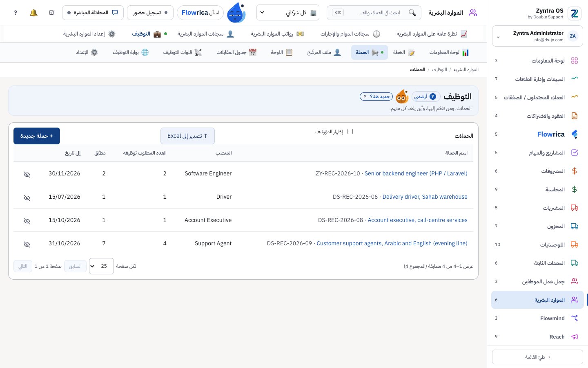Click the Zyntra OS logo icon

pyautogui.click(x=575, y=13)
